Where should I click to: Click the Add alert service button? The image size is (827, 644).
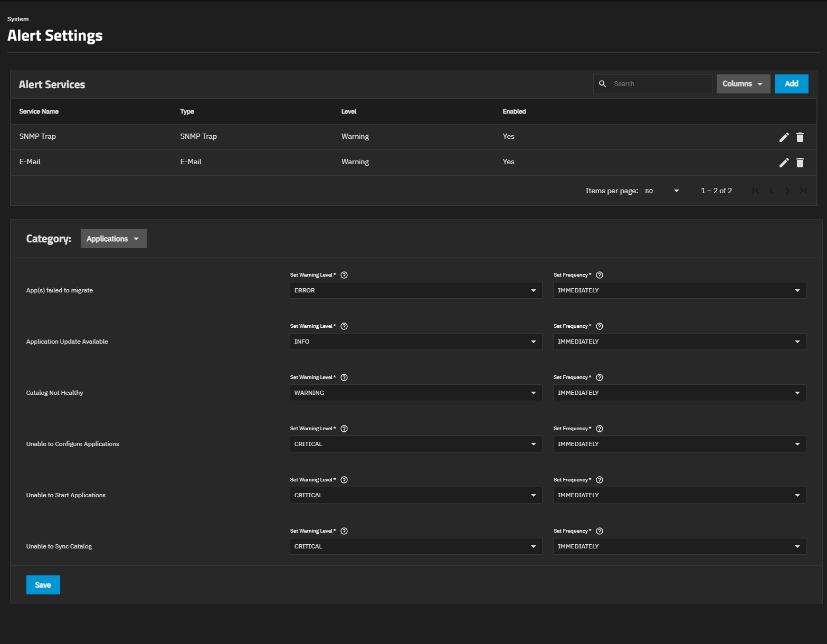[791, 84]
